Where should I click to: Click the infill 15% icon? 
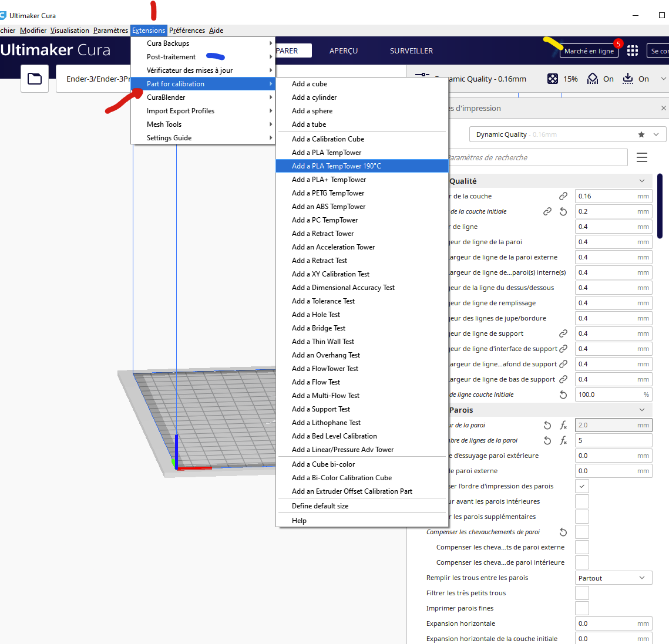click(553, 79)
